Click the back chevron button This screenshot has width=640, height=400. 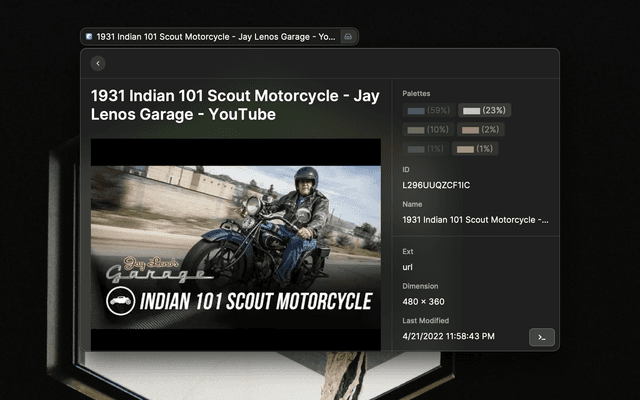coord(97,63)
